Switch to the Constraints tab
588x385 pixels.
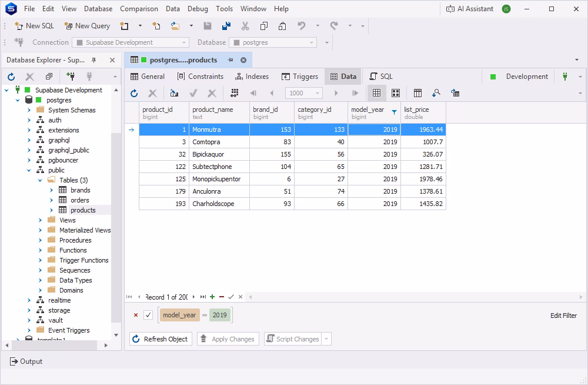[x=201, y=77]
